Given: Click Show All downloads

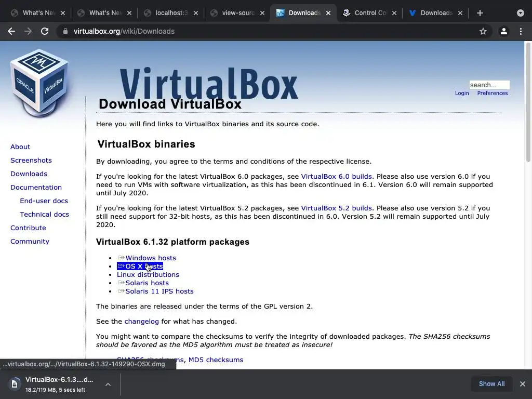Looking at the screenshot, I should click(x=491, y=384).
